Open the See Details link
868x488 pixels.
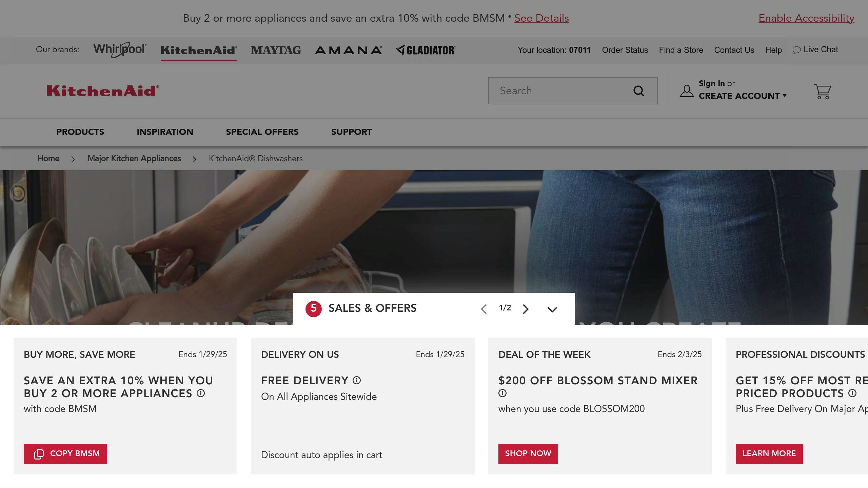coord(541,18)
